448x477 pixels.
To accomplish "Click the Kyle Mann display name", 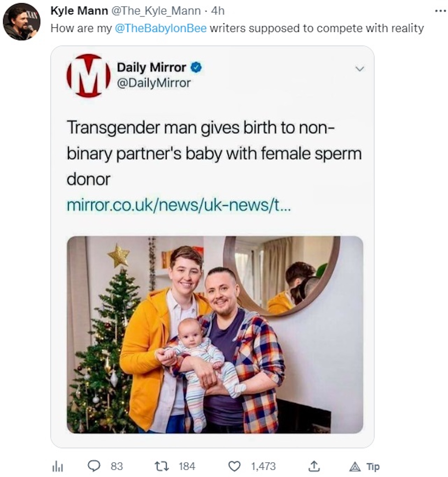I will coord(79,11).
